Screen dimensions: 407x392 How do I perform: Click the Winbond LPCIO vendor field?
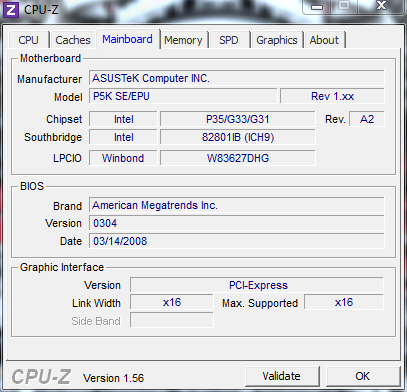pos(123,158)
